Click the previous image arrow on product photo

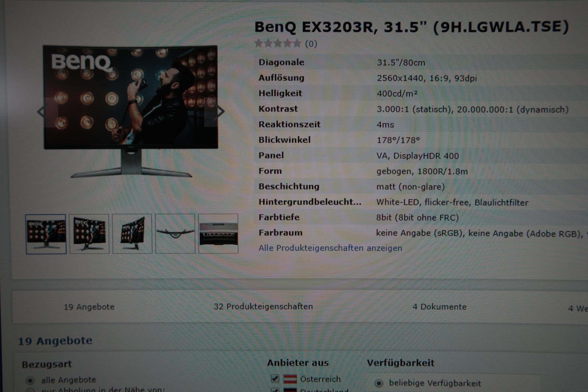click(41, 112)
